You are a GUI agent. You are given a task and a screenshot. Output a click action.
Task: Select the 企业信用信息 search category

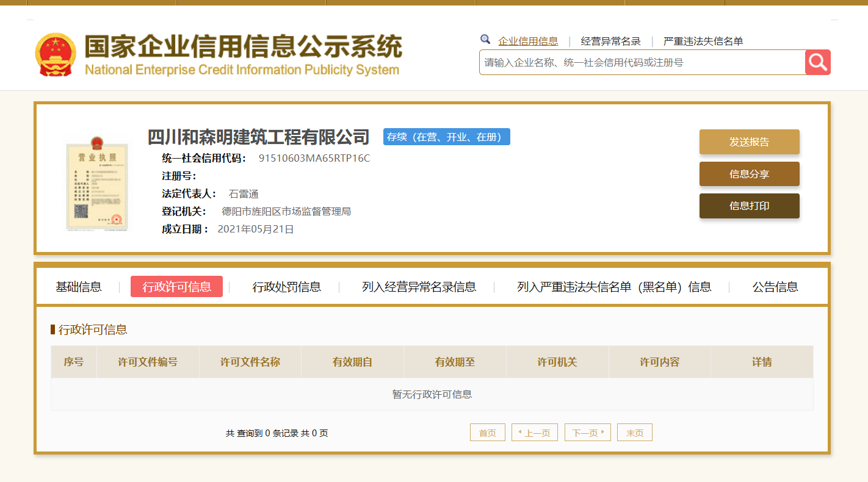(x=528, y=41)
